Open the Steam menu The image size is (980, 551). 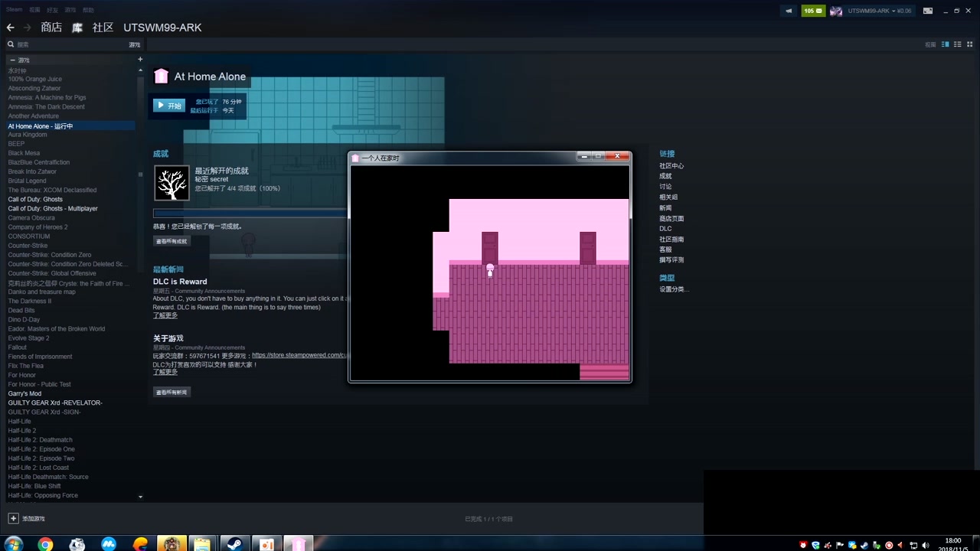coord(15,10)
